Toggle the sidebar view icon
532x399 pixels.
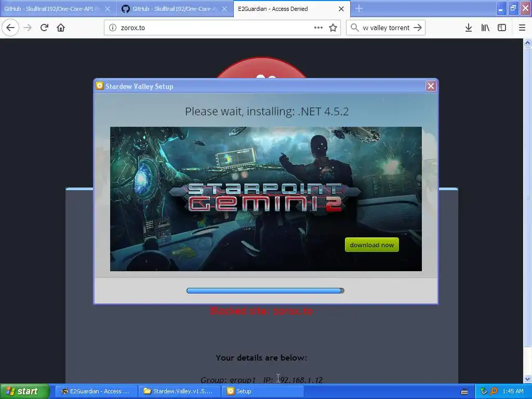(x=502, y=28)
